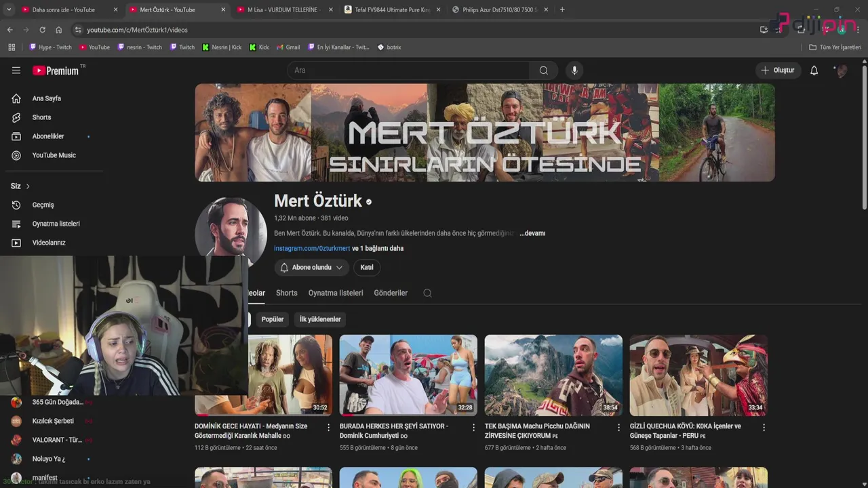Go back with browser back arrow
The height and width of the screenshot is (488, 868).
9,30
